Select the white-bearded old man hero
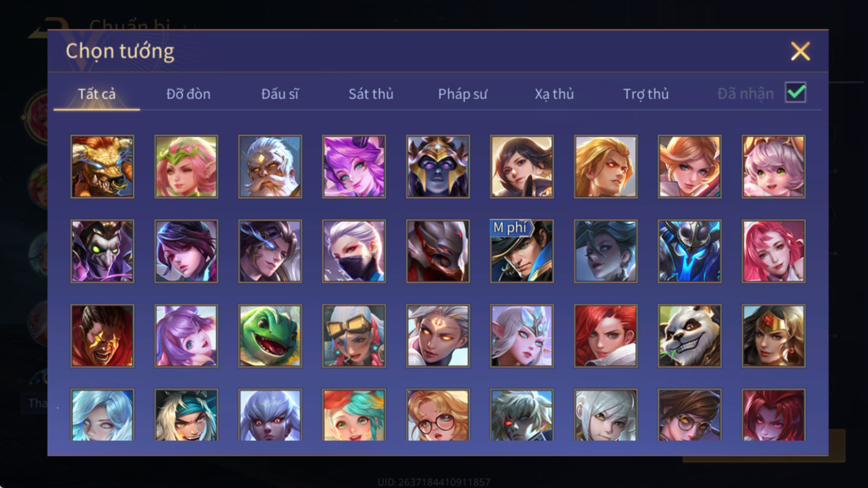The width and height of the screenshot is (868, 488). pos(270,166)
